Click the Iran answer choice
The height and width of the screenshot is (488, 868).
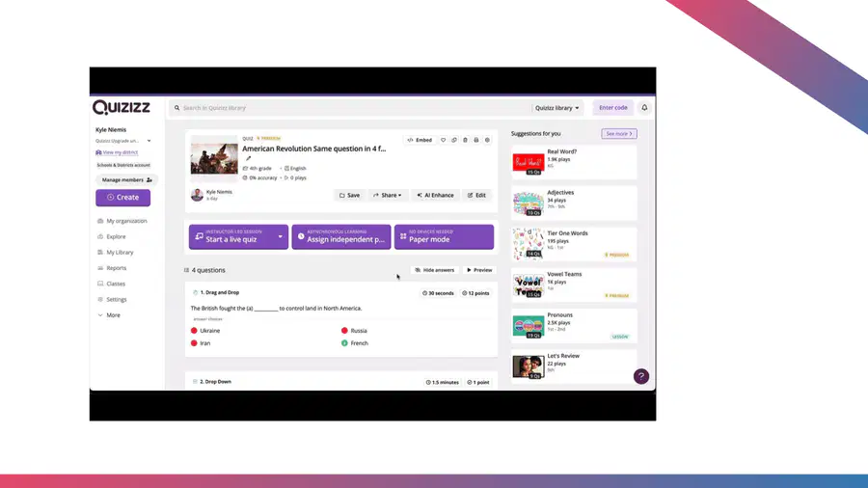coord(201,343)
